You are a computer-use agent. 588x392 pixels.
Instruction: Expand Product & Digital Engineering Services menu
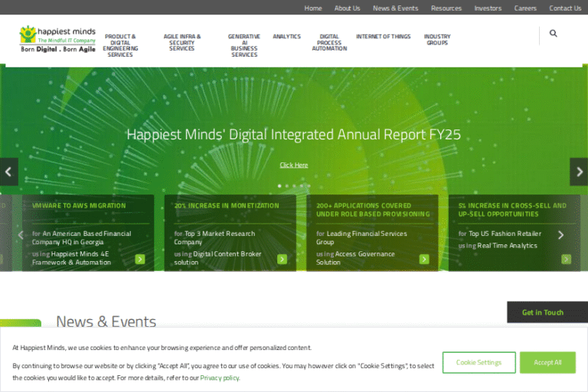point(120,45)
